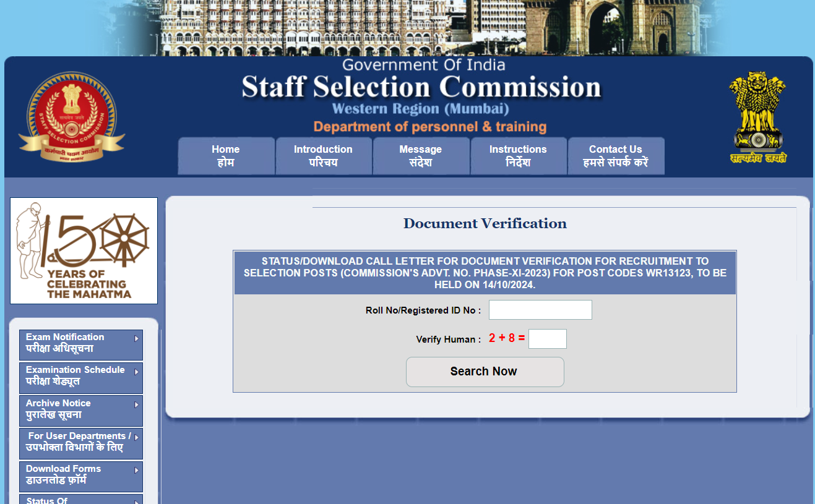The height and width of the screenshot is (504, 815).
Task: Click the call letter status header text
Action: tap(485, 273)
